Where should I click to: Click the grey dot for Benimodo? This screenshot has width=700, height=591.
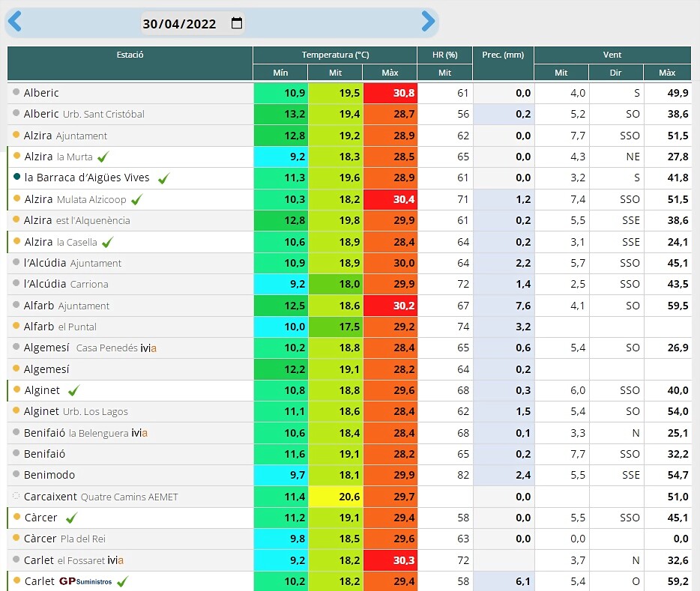16,474
